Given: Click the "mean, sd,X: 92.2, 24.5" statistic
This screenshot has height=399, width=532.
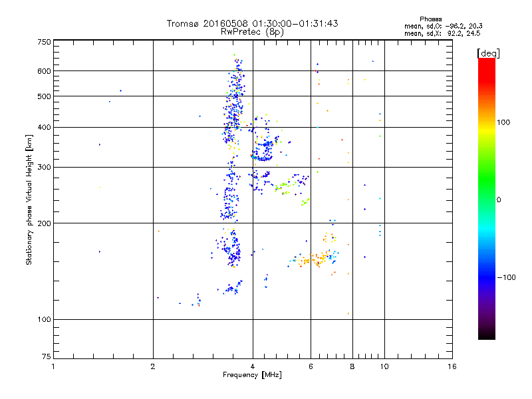Looking at the screenshot, I should (x=442, y=33).
